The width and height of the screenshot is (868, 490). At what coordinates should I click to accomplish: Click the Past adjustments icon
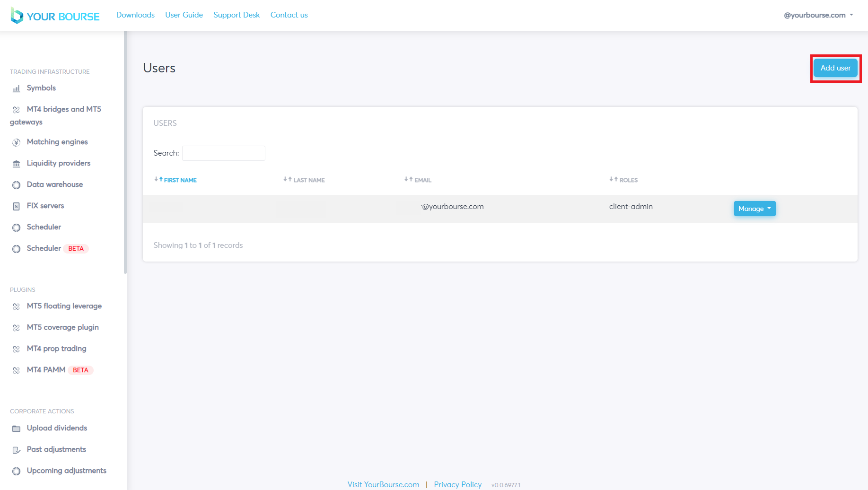tap(17, 450)
